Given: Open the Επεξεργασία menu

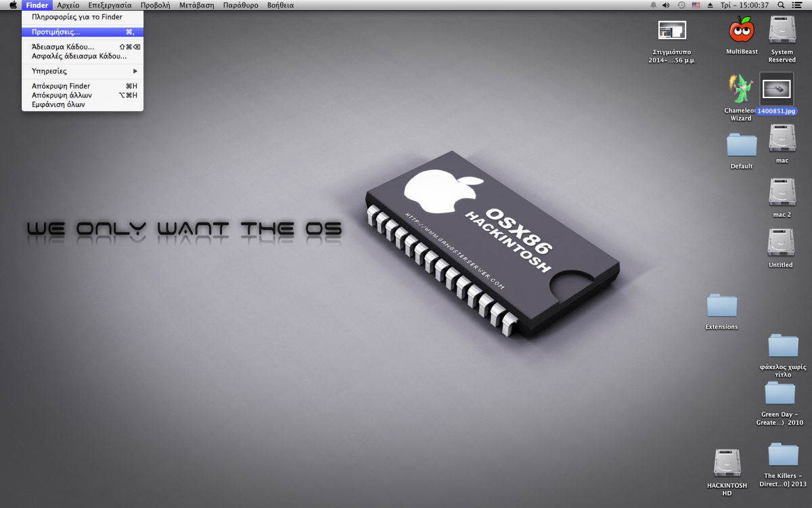Looking at the screenshot, I should 110,5.
